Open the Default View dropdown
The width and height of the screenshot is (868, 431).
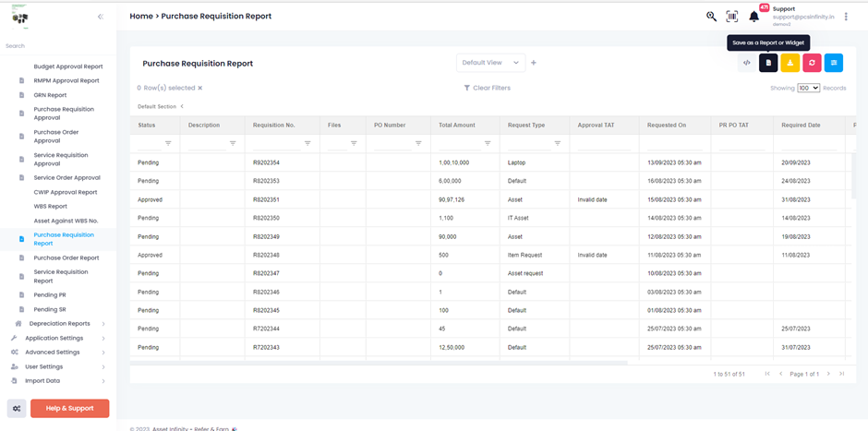(490, 63)
